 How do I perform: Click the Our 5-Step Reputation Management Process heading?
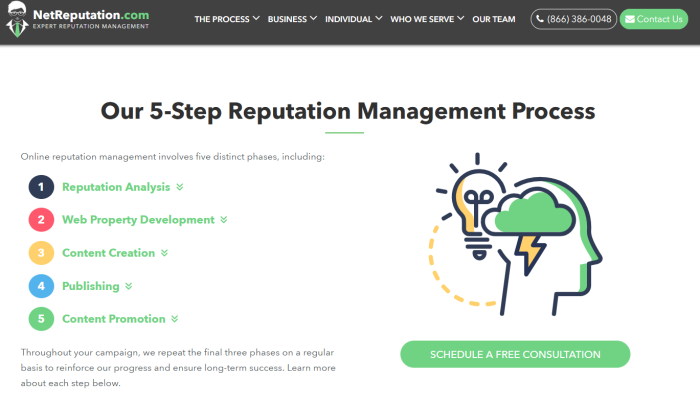348,111
